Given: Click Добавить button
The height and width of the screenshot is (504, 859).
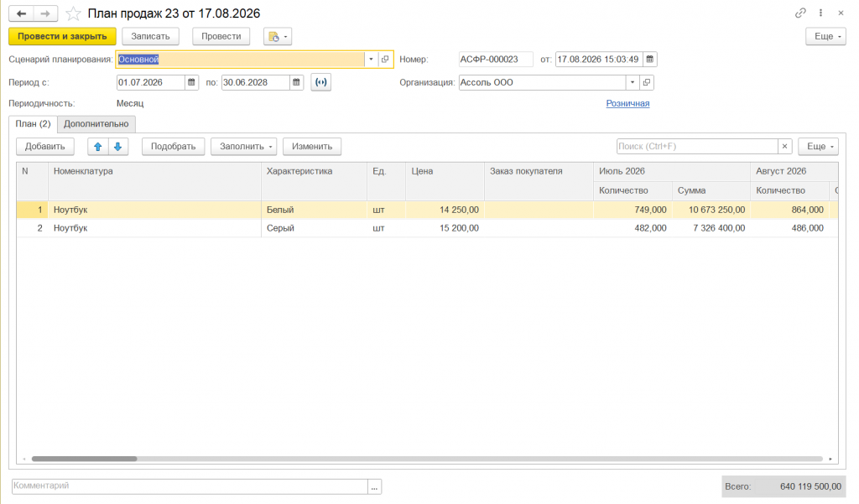Looking at the screenshot, I should (x=45, y=146).
